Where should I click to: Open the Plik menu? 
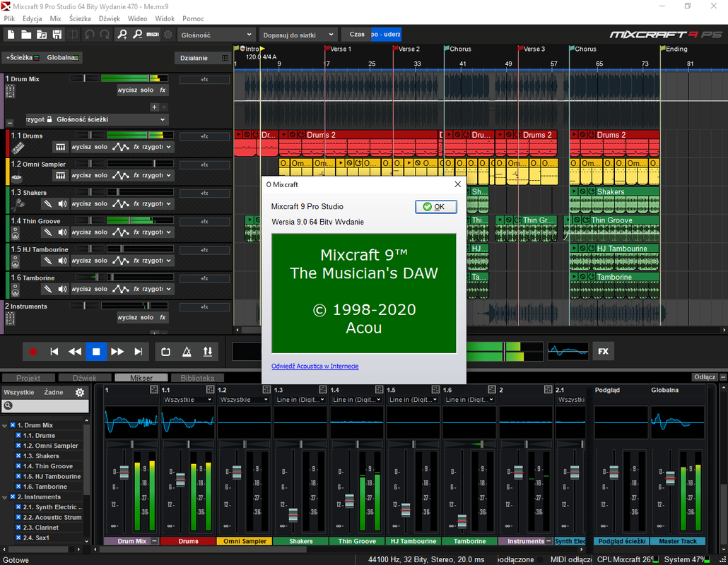pyautogui.click(x=9, y=18)
